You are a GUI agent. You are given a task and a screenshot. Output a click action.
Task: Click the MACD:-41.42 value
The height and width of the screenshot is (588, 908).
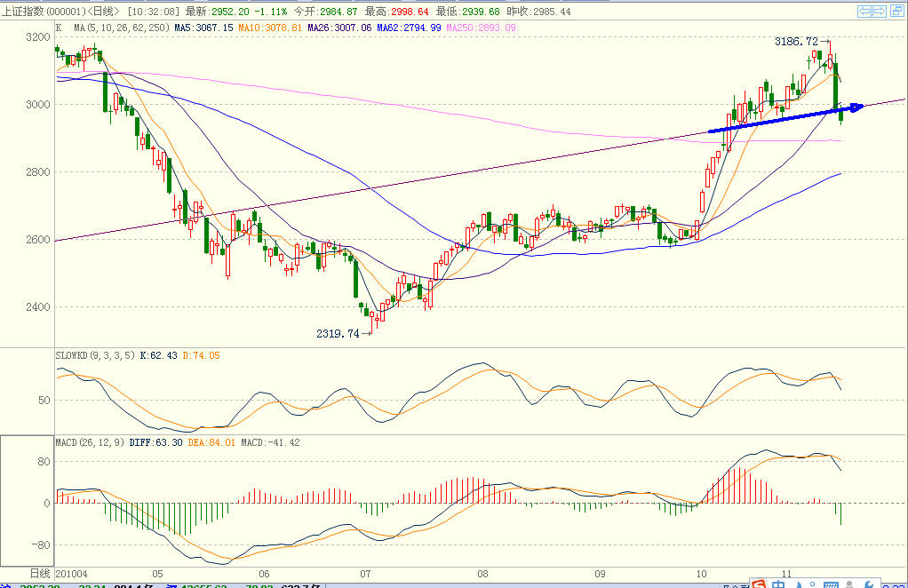pyautogui.click(x=270, y=442)
